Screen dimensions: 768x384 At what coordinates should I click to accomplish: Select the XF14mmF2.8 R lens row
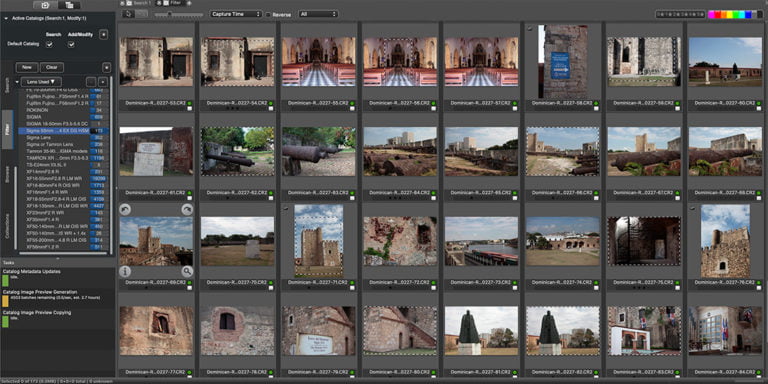pyautogui.click(x=64, y=172)
